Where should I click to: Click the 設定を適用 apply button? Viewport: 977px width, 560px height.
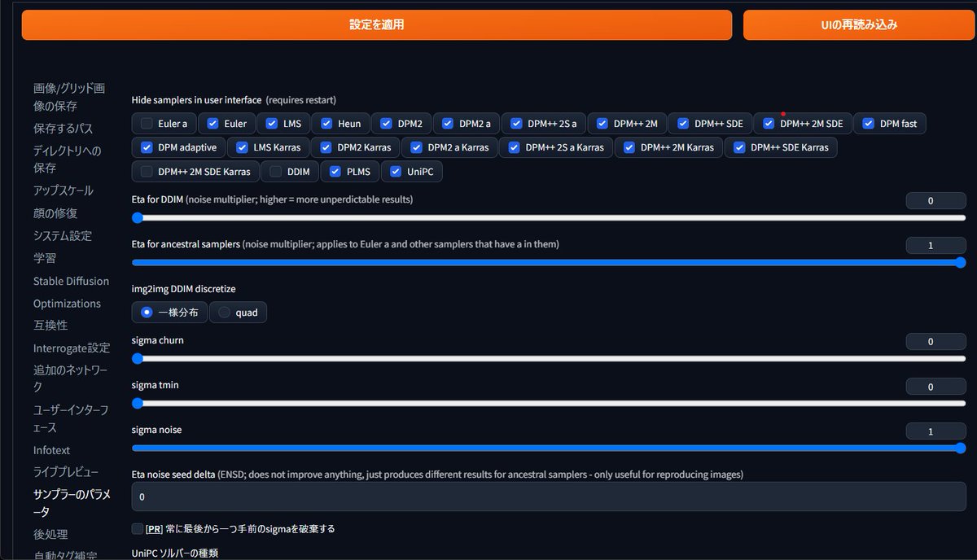[375, 24]
